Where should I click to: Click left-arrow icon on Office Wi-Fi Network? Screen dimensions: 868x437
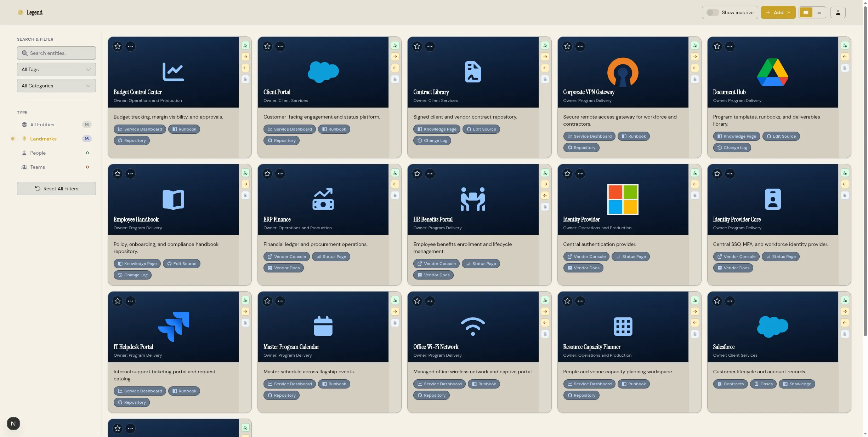pyautogui.click(x=545, y=323)
